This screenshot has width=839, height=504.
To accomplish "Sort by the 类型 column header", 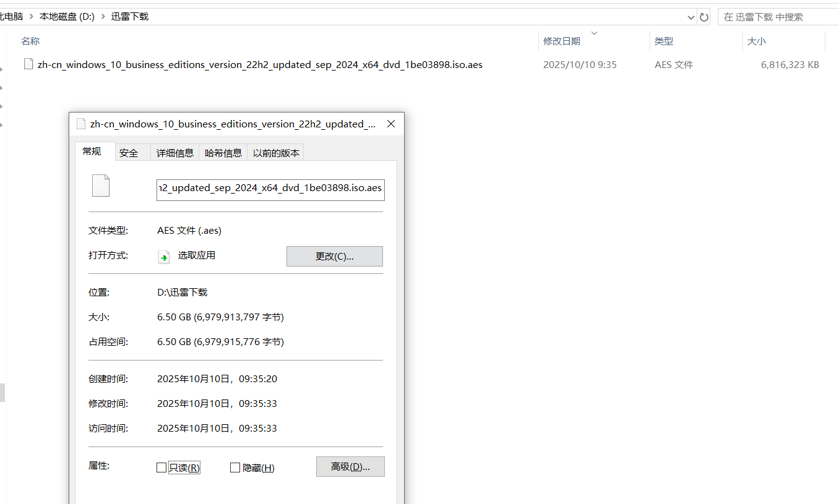I will 664,41.
